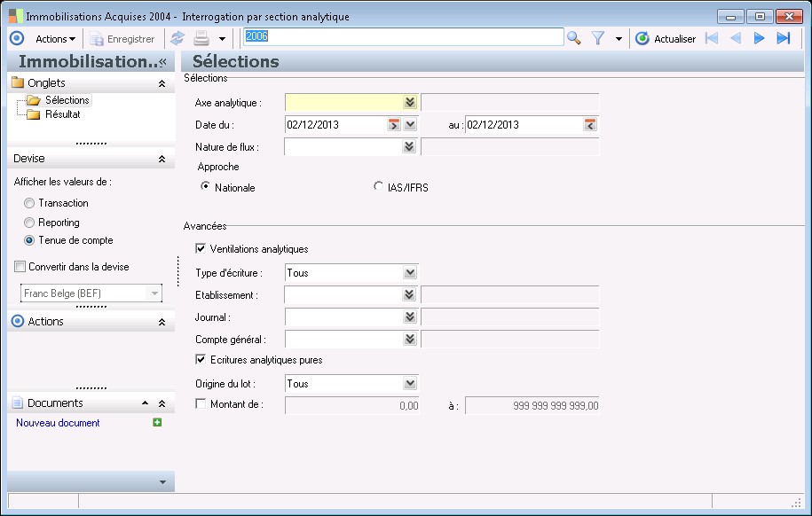Image resolution: width=812 pixels, height=516 pixels.
Task: Open the Origine du lot dropdown
Action: click(x=409, y=384)
